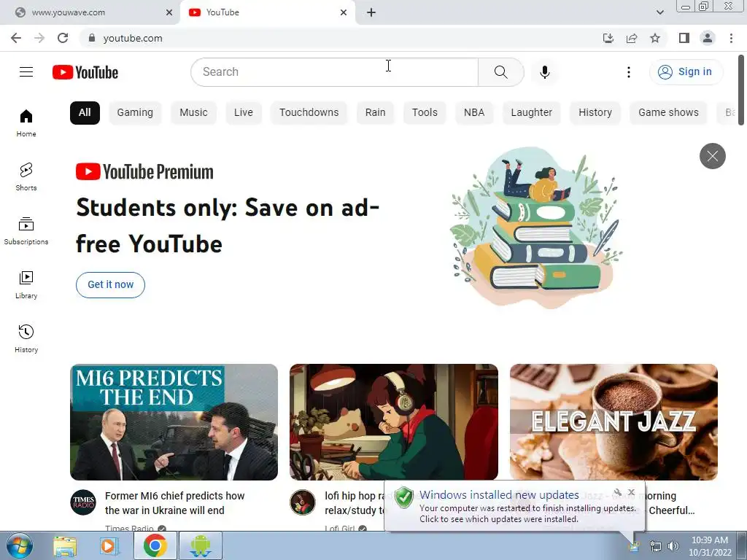Click the Sign in button
This screenshot has width=747, height=560.
[x=686, y=72]
